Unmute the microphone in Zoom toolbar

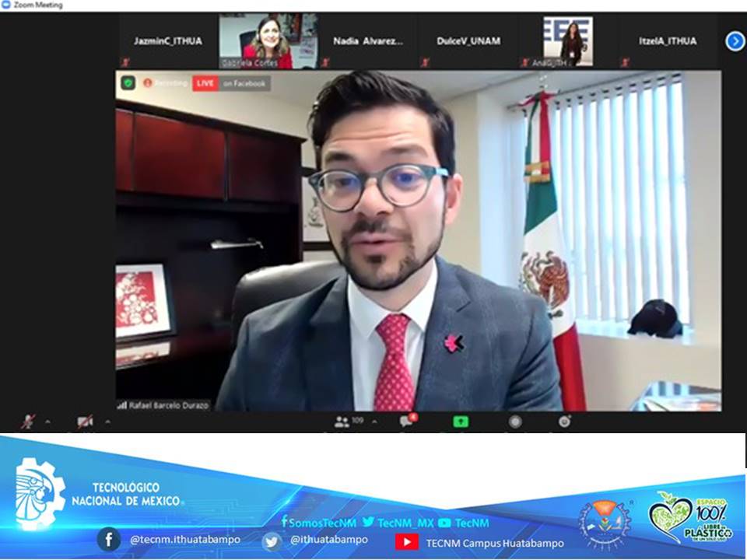(28, 422)
